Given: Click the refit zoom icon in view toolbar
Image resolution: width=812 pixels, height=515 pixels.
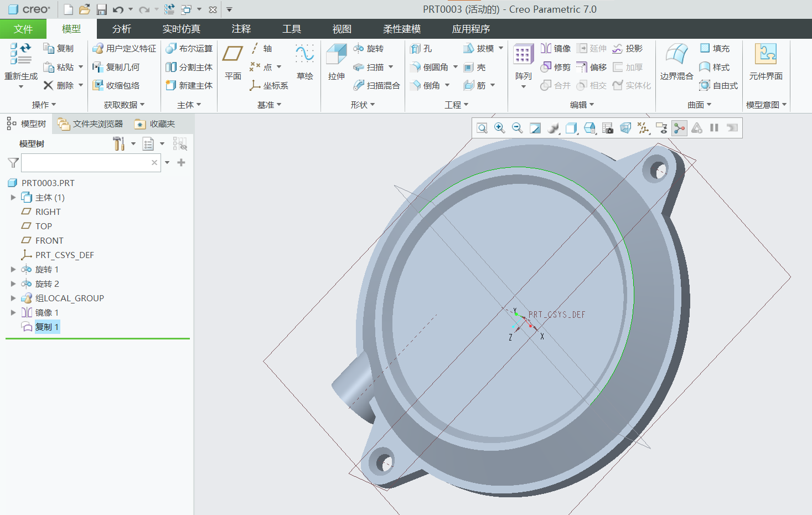Looking at the screenshot, I should [482, 128].
